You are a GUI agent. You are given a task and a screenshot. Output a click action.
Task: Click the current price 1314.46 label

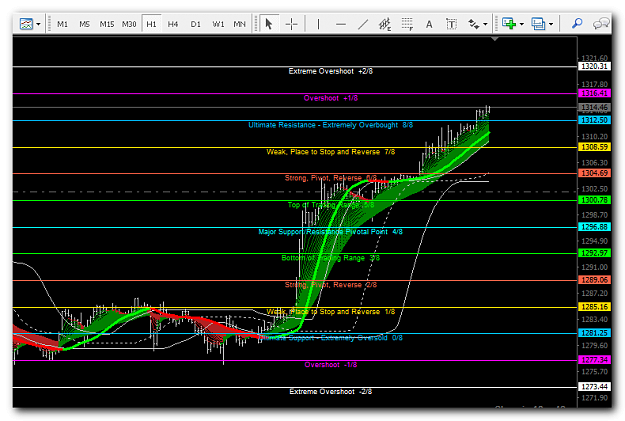(594, 107)
